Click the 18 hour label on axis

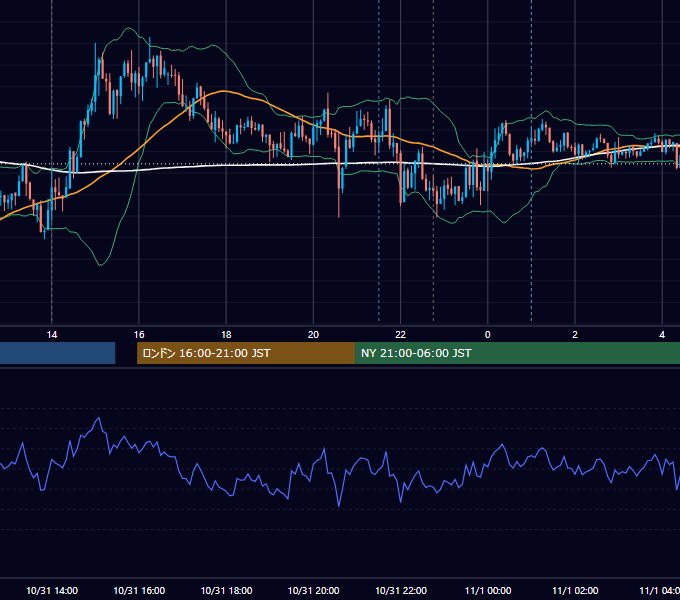[226, 335]
